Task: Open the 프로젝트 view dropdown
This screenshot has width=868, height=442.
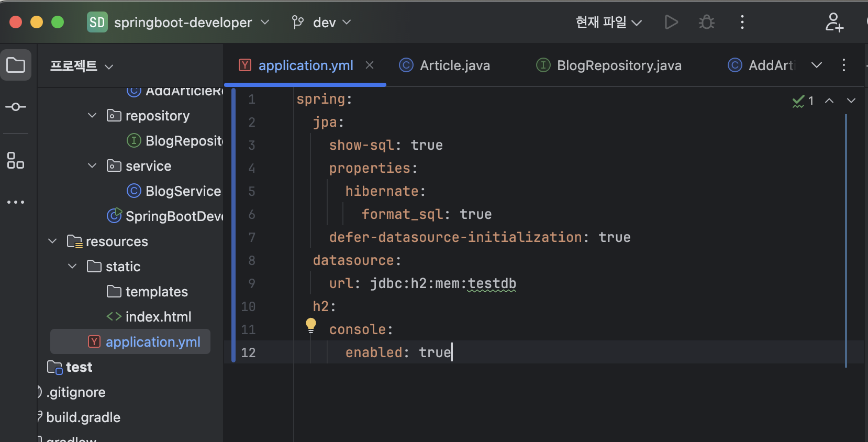Action: (x=82, y=66)
